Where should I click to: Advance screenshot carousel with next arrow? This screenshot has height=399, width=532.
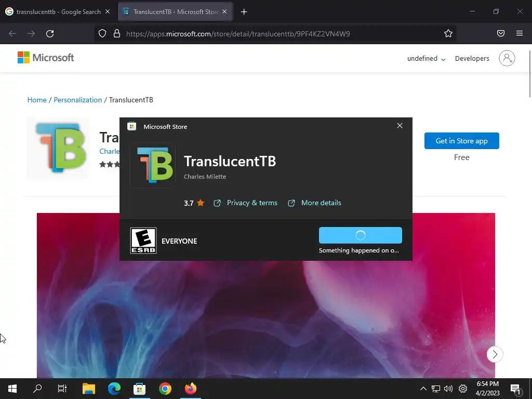pyautogui.click(x=495, y=354)
